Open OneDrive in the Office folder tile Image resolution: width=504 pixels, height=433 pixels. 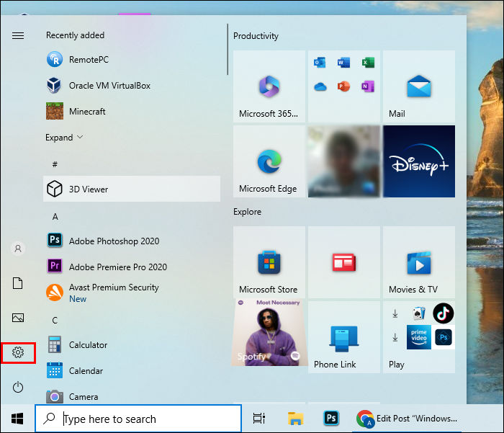click(320, 86)
